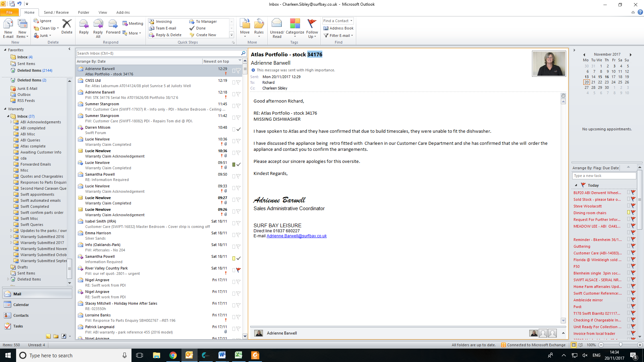Open Excel from the Windows taskbar
This screenshot has height=362, width=644.
238,355
